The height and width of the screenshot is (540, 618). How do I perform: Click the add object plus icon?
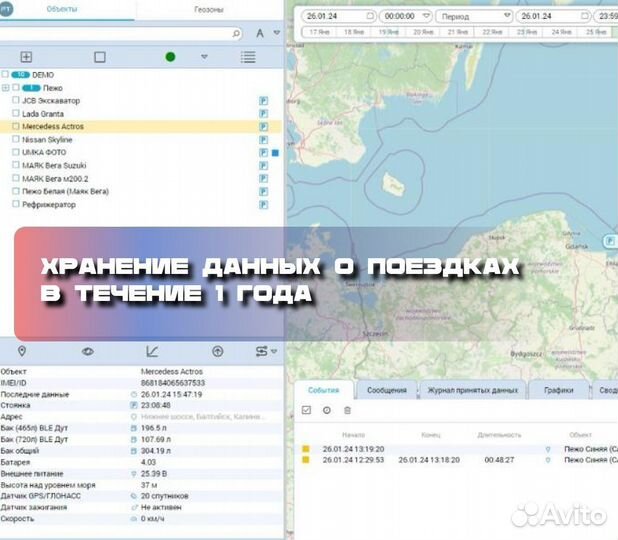click(26, 57)
